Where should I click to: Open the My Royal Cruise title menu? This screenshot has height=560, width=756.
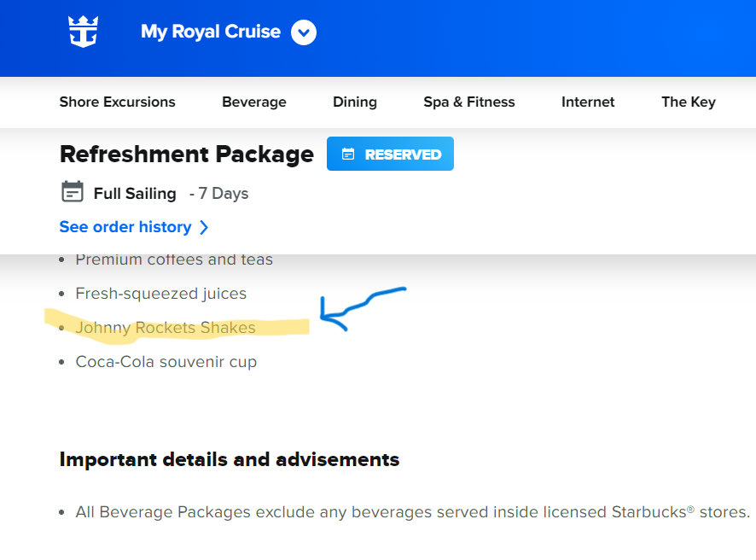pyautogui.click(x=211, y=32)
